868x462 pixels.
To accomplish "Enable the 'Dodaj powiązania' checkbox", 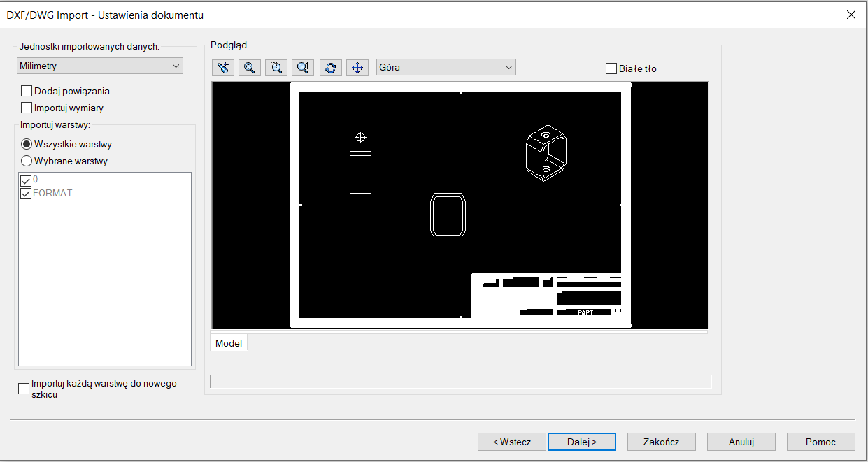I will [x=27, y=91].
